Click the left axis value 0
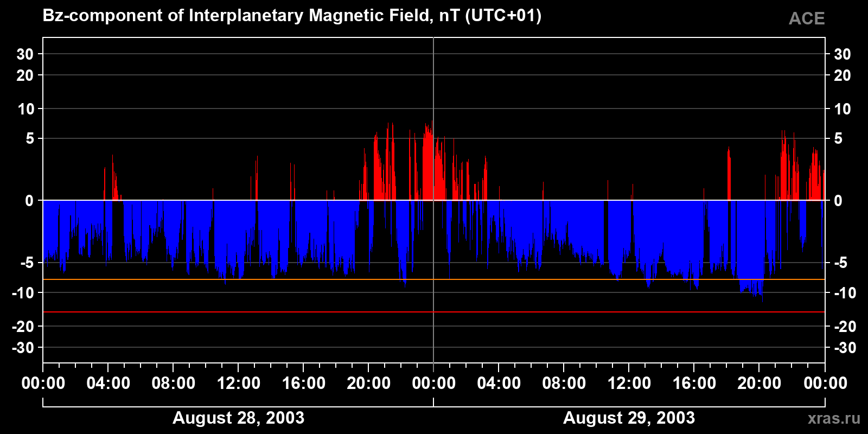 pyautogui.click(x=29, y=201)
